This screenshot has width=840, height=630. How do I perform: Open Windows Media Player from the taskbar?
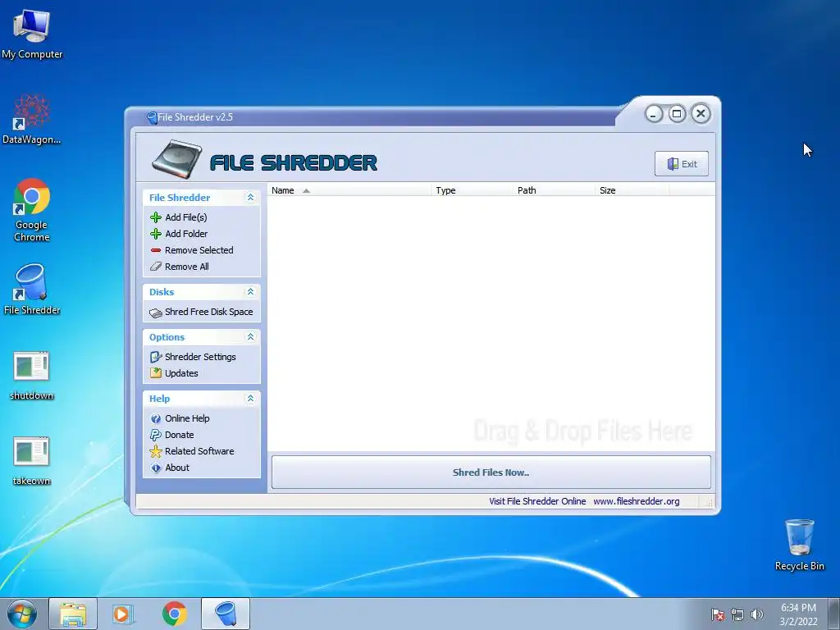click(x=123, y=614)
